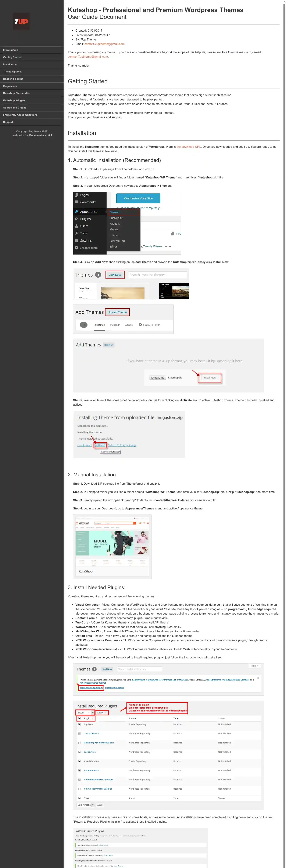
Task: Click Dismiss this notice link
Action: tap(114, 687)
